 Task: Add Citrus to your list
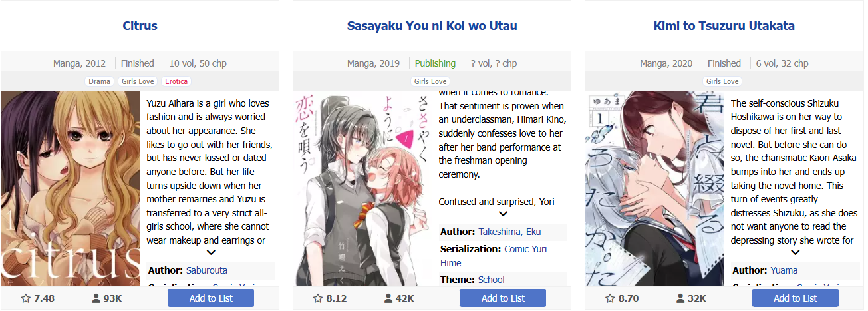[211, 298]
